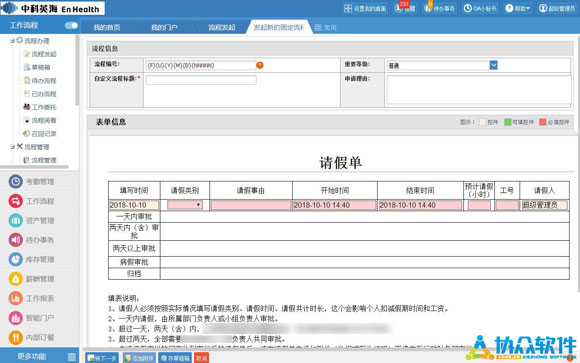Open 流程发起 in the tree
This screenshot has height=363, width=580.
pos(40,54)
